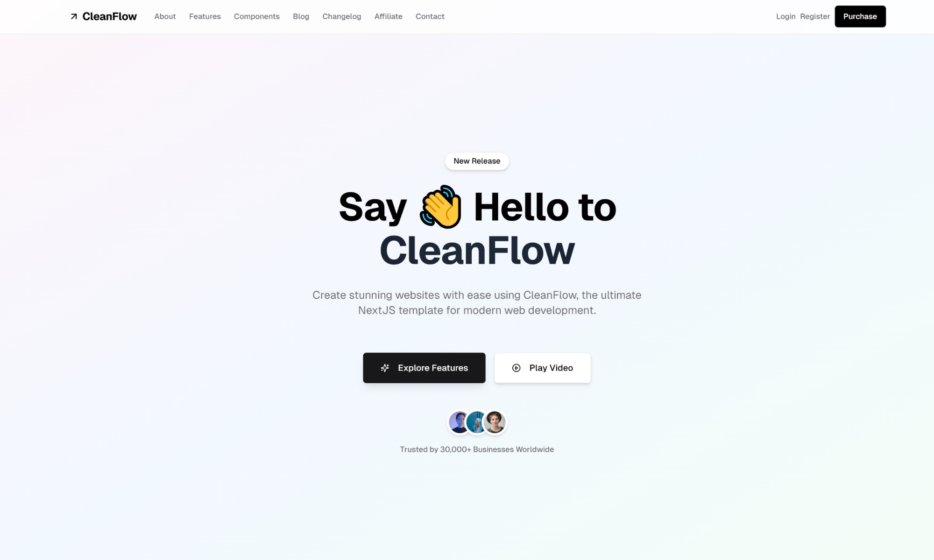Screen dimensions: 934x560
Task: Select the Blog menu tab
Action: pyautogui.click(x=301, y=16)
